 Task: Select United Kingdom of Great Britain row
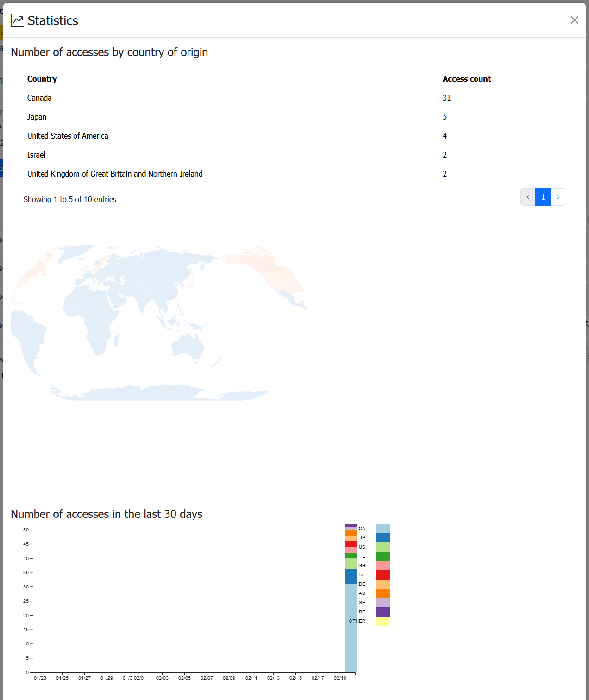tap(294, 174)
